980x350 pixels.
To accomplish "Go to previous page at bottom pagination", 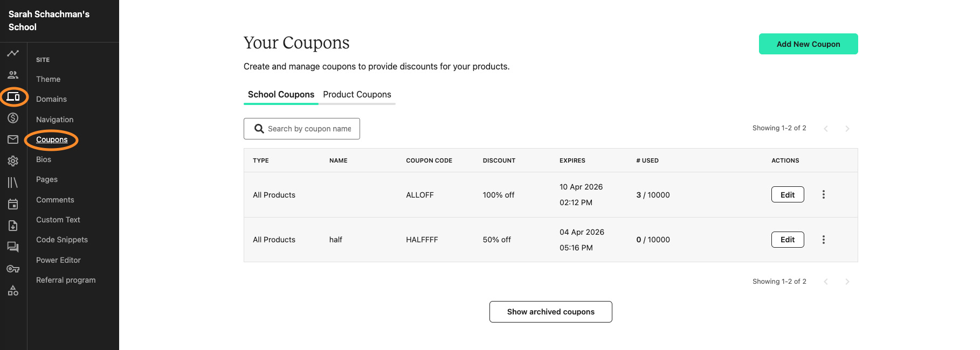I will (x=826, y=282).
